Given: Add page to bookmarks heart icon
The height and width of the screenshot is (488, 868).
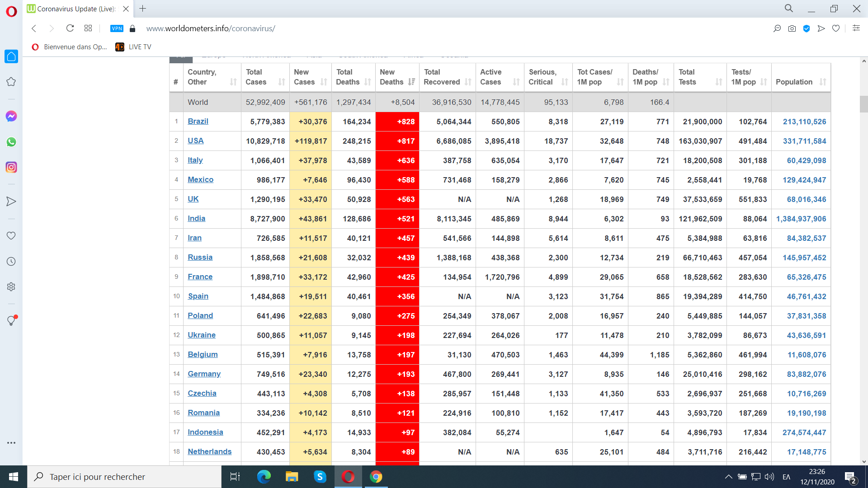Looking at the screenshot, I should coord(836,28).
